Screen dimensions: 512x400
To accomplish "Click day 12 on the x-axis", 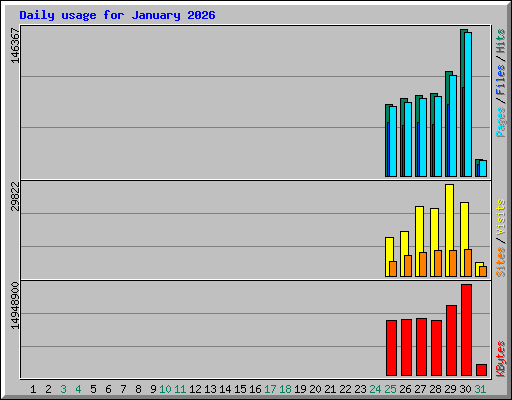I will 195,389.
